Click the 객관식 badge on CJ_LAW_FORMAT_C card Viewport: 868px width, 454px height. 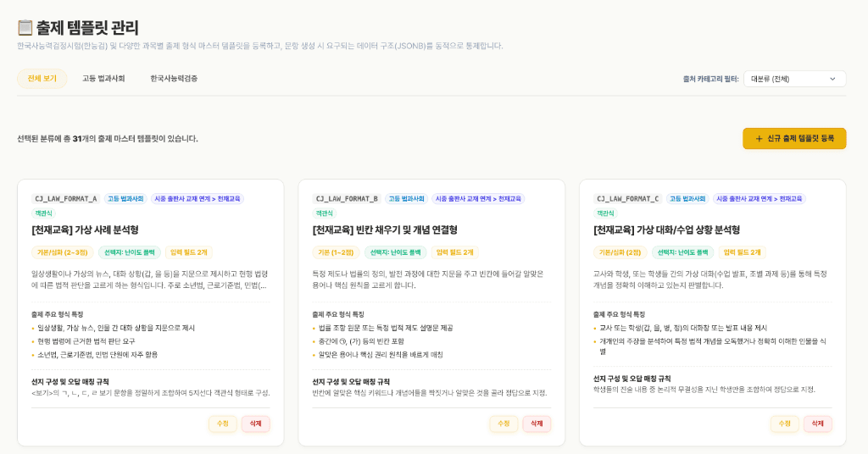[x=605, y=213]
